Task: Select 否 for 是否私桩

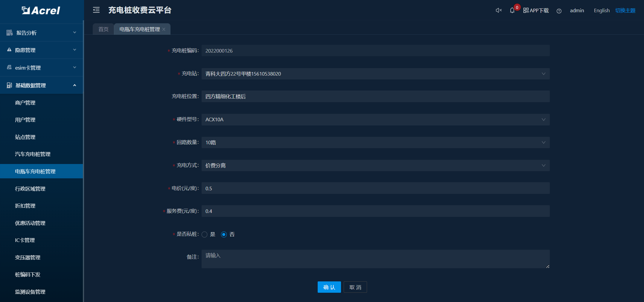Action: 224,234
